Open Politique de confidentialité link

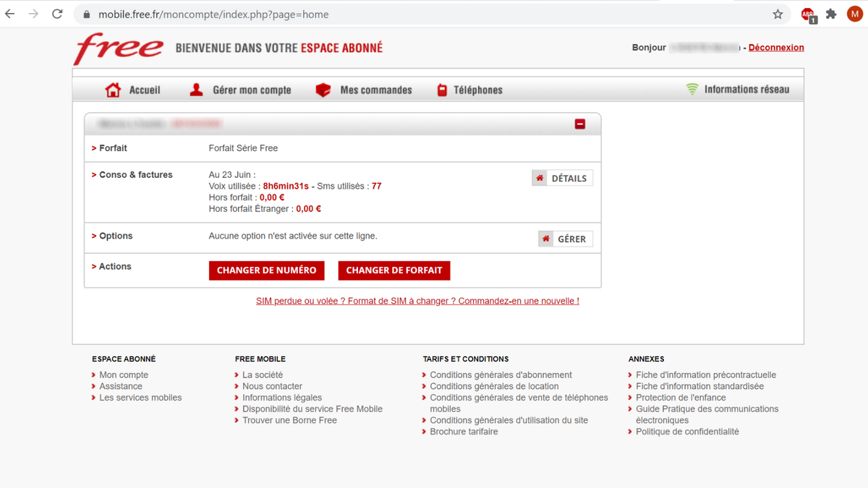coord(687,432)
